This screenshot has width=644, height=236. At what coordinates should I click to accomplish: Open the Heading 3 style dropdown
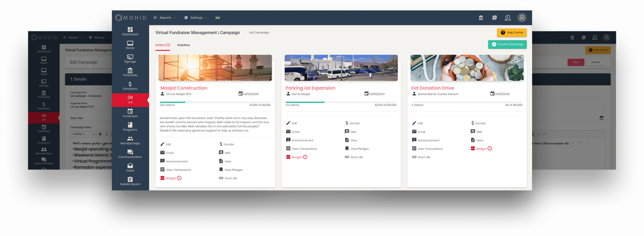tap(83, 134)
